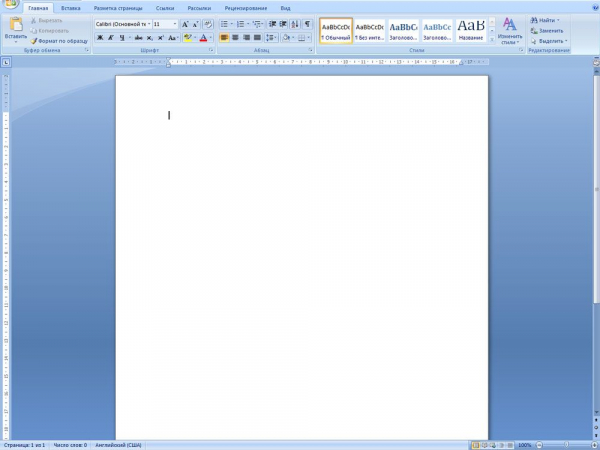Select center text alignment

click(235, 38)
